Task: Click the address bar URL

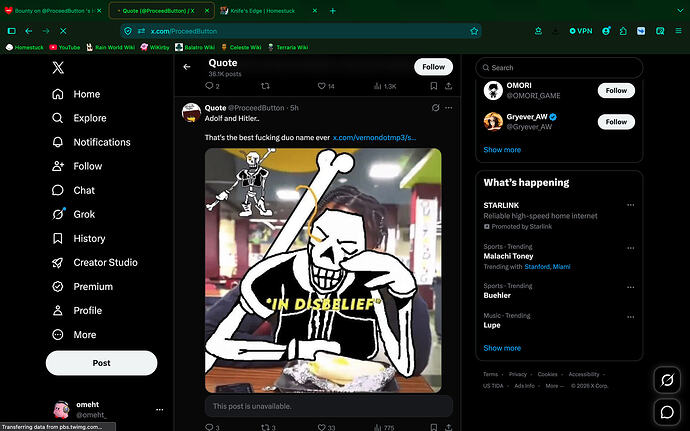Action: [184, 31]
